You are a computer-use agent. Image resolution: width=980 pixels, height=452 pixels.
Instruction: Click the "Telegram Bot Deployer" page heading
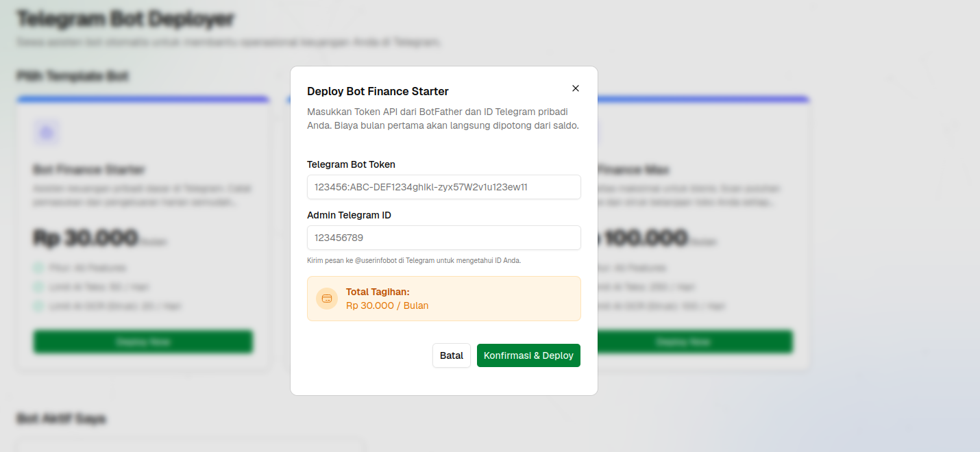tap(125, 19)
